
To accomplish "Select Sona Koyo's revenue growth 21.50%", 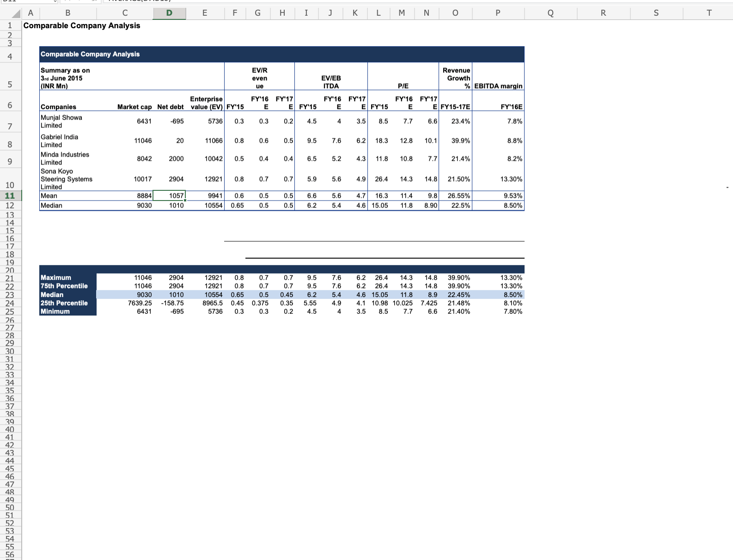I will 459,179.
